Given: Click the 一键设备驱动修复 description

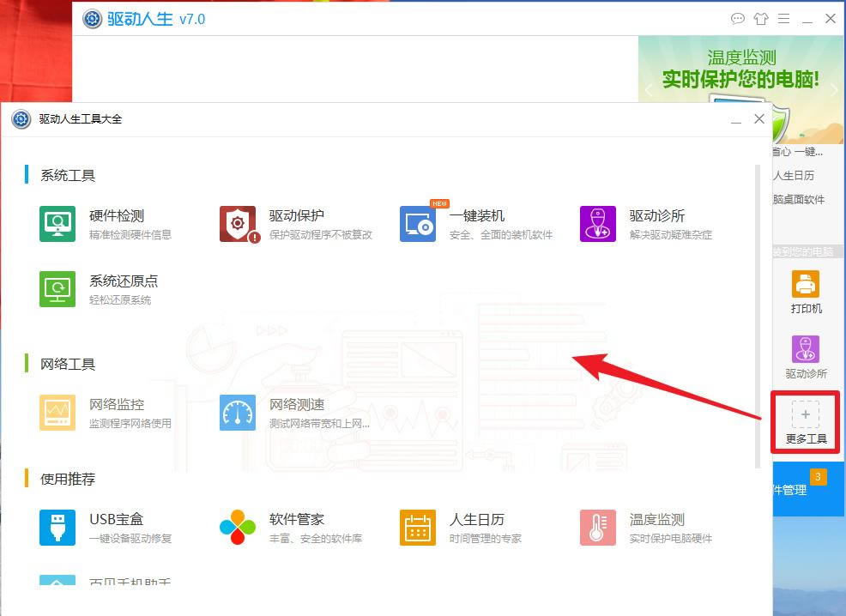Looking at the screenshot, I should [130, 538].
